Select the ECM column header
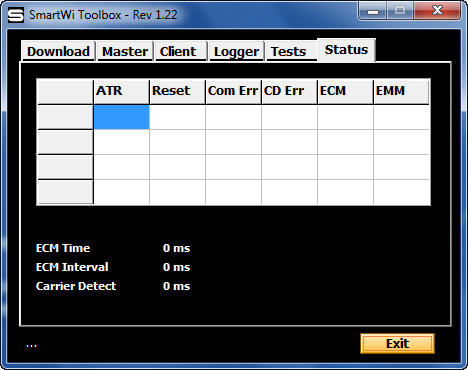Viewport: 468px width, 370px height. [x=345, y=92]
